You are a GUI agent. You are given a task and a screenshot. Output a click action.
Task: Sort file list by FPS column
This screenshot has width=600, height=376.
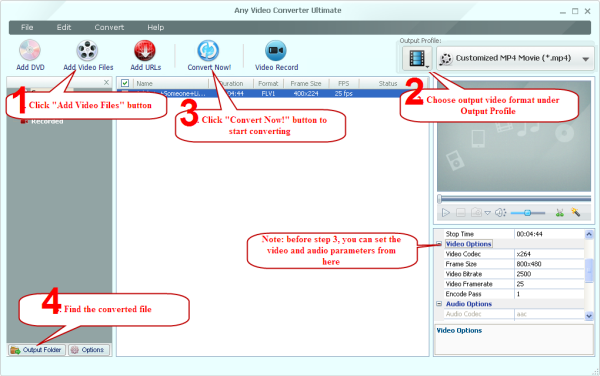pos(344,83)
